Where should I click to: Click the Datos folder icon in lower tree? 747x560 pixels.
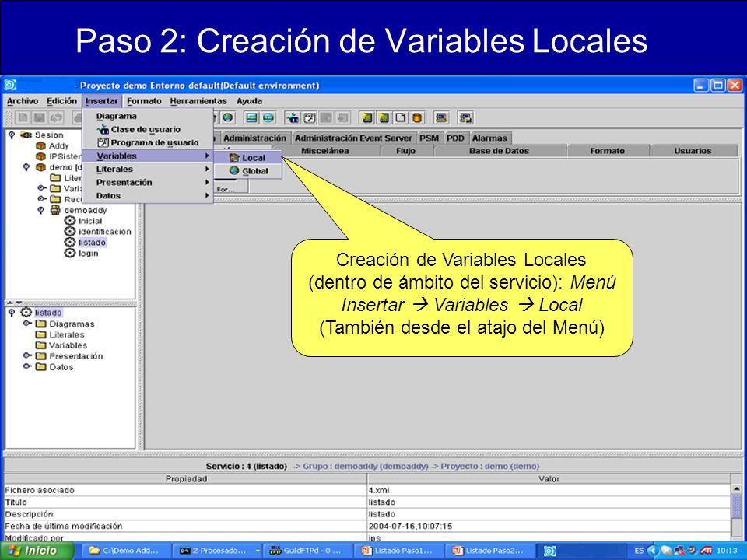(41, 366)
